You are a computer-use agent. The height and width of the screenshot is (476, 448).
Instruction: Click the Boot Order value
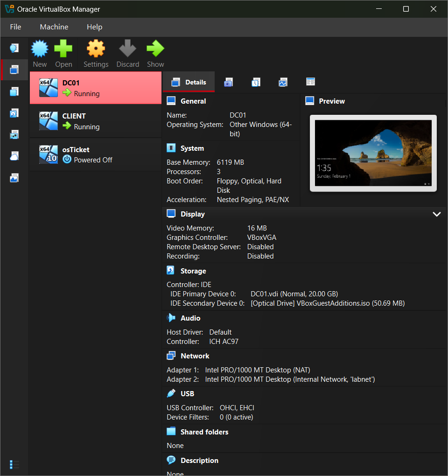249,185
